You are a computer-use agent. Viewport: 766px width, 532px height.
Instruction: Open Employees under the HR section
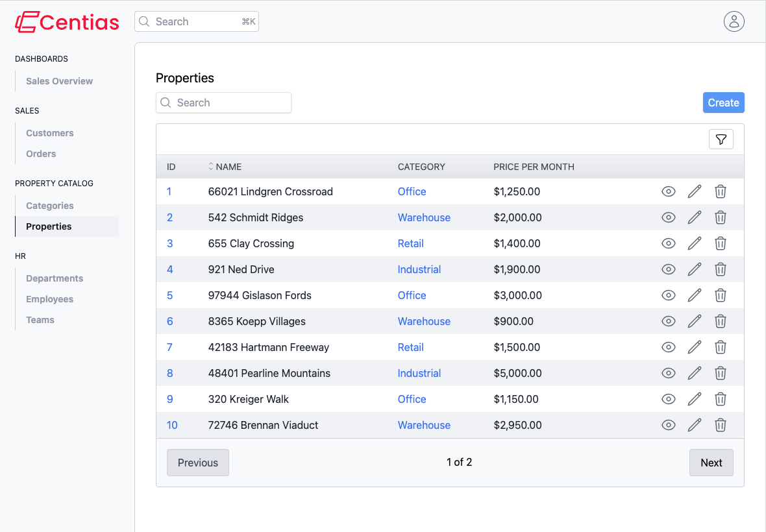[48, 299]
